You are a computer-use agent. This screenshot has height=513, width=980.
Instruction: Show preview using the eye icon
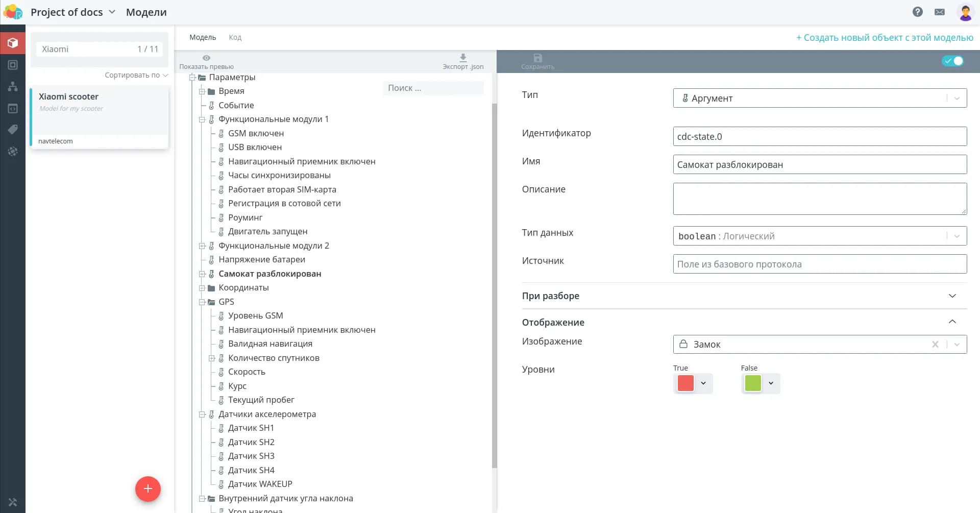click(206, 58)
